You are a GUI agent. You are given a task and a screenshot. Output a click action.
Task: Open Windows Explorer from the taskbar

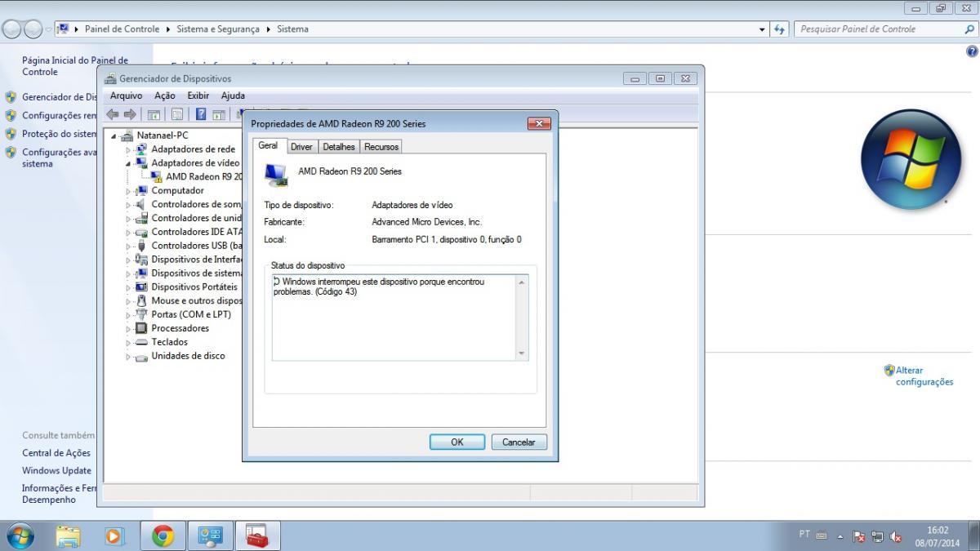point(69,535)
